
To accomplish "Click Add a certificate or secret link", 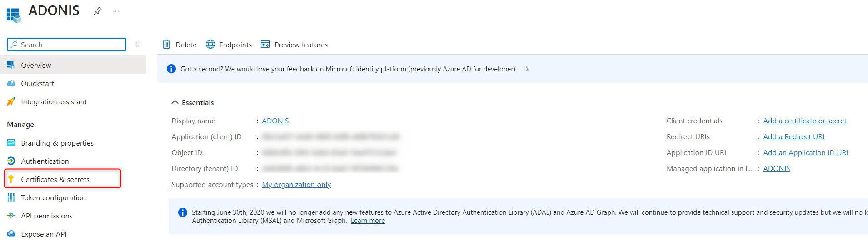I will 804,121.
